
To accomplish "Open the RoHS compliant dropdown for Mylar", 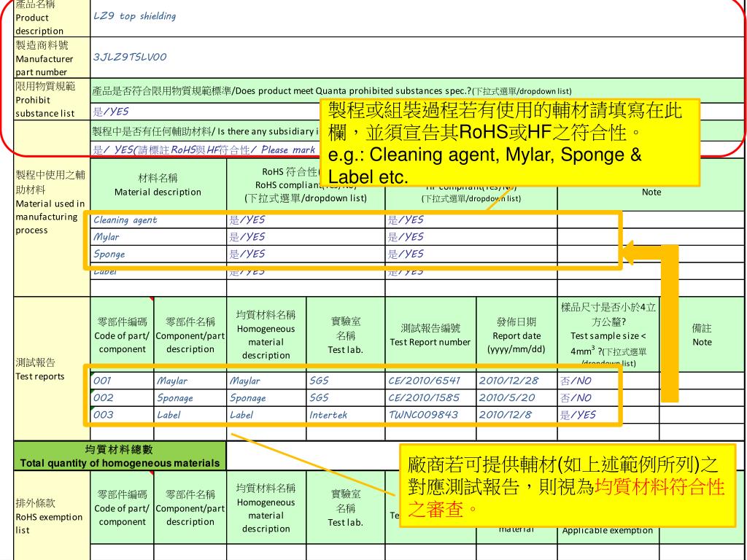I will [306, 237].
